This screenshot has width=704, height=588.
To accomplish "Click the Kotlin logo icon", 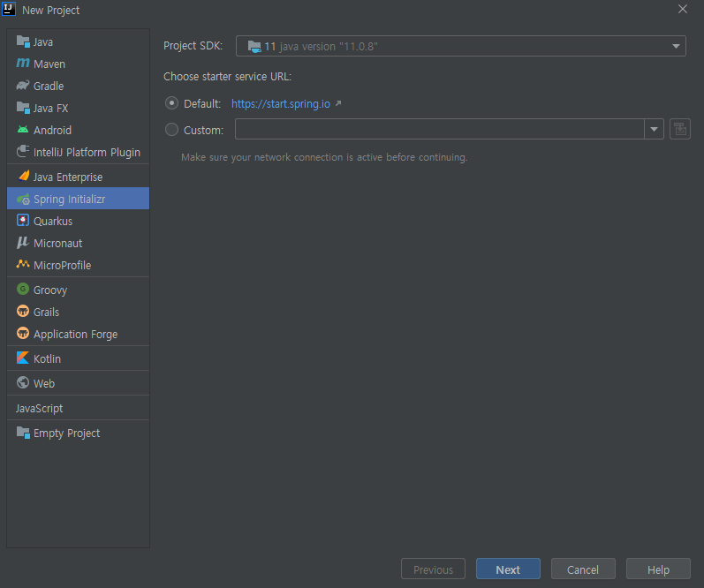I will [x=23, y=358].
